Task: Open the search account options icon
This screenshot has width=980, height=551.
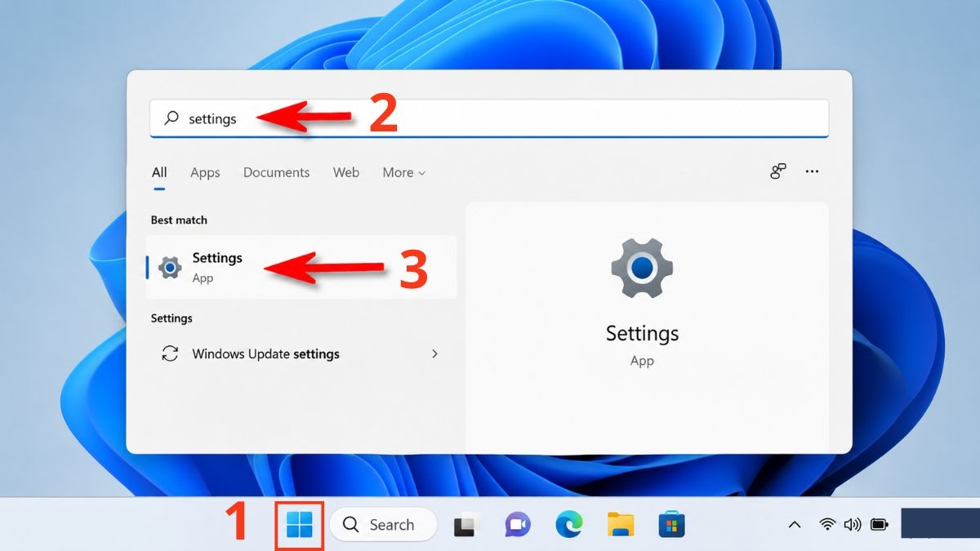Action: pos(778,171)
